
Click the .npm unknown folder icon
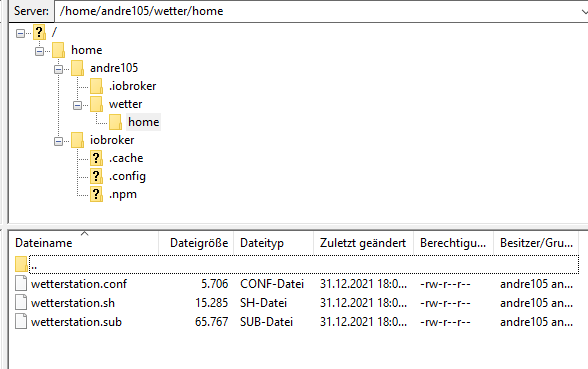(x=96, y=194)
